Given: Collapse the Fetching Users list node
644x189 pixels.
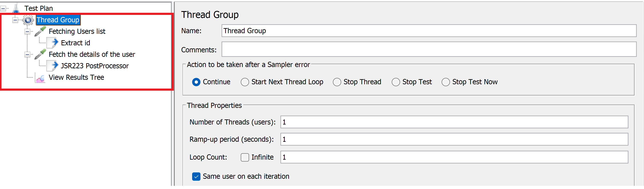Looking at the screenshot, I should 28,32.
